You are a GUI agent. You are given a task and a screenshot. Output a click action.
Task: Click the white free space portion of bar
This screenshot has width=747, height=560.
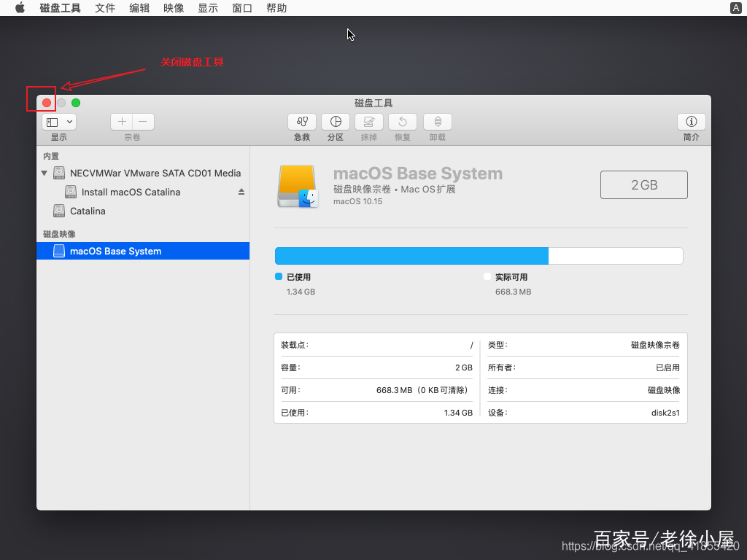point(616,256)
